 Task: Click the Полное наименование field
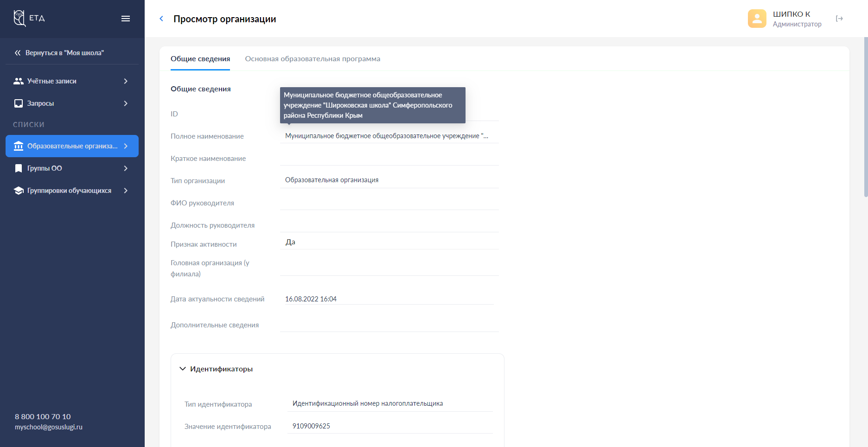pyautogui.click(x=389, y=136)
